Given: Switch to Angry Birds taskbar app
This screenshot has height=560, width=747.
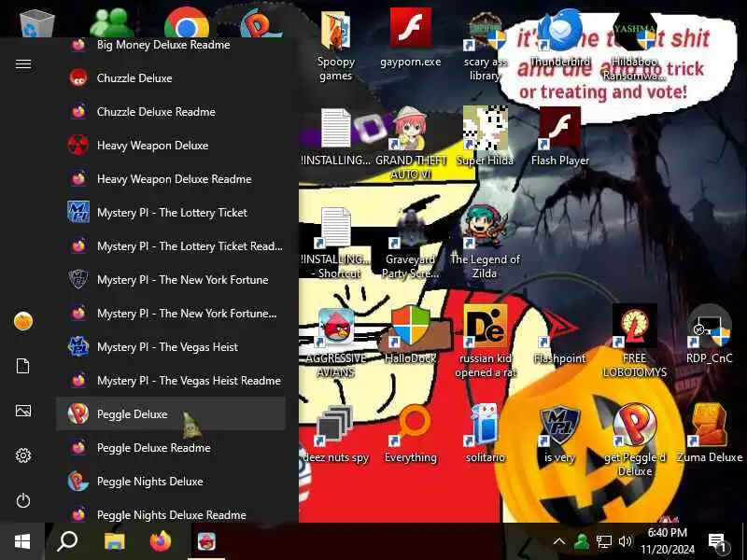Looking at the screenshot, I should tap(206, 541).
